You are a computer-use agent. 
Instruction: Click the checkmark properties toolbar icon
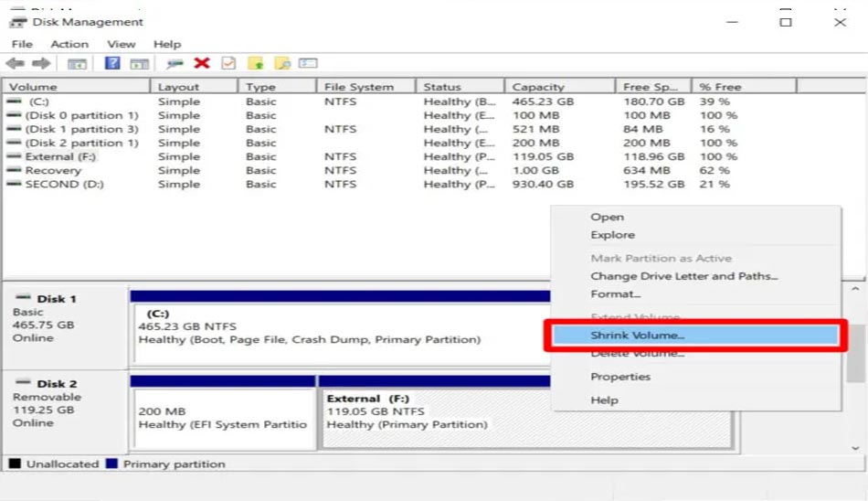pyautogui.click(x=228, y=63)
